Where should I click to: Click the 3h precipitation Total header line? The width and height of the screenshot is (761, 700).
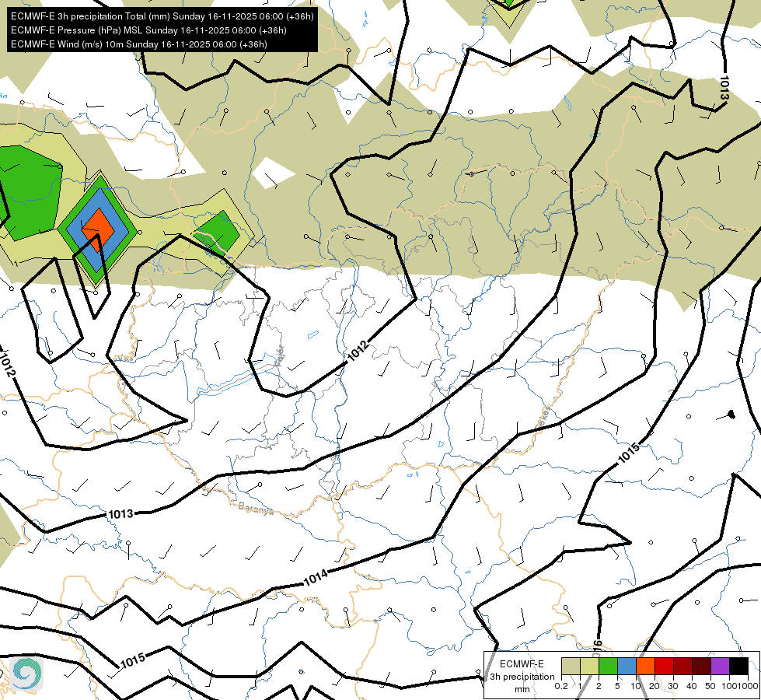(x=162, y=16)
